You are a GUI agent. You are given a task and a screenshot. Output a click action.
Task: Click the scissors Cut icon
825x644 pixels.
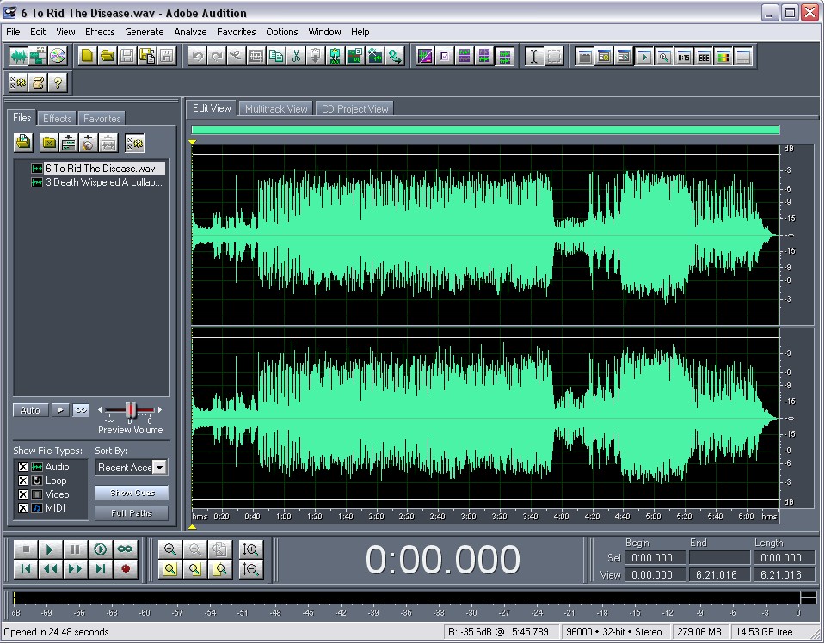[296, 57]
